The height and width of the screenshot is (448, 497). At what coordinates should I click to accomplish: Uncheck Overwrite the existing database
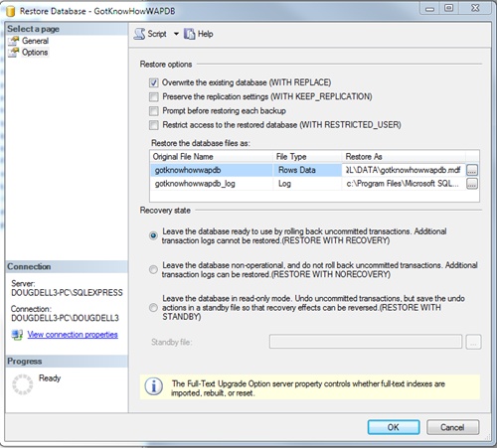click(x=153, y=82)
